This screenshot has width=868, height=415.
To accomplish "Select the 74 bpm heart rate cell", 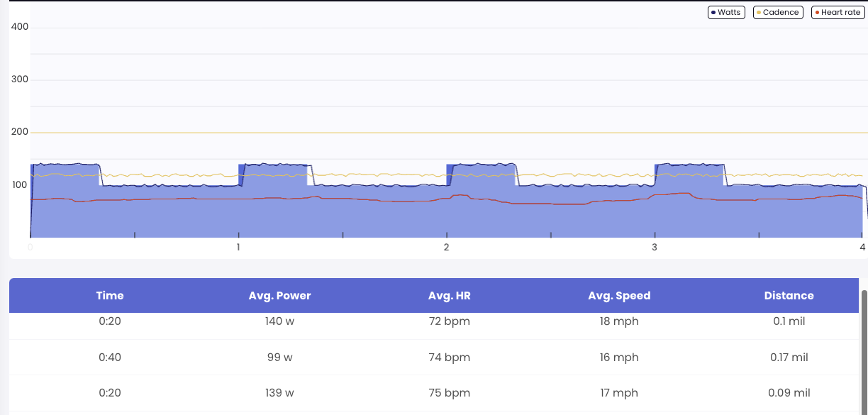I will click(x=449, y=358).
